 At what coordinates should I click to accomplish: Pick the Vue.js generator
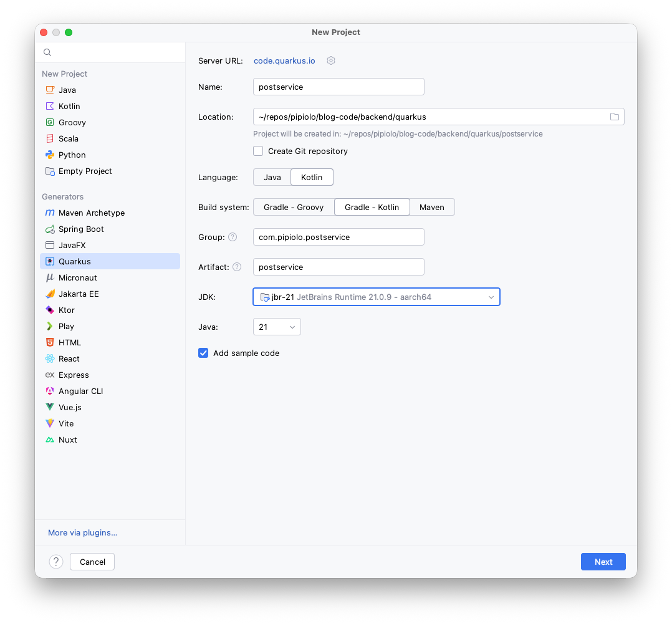(x=70, y=407)
